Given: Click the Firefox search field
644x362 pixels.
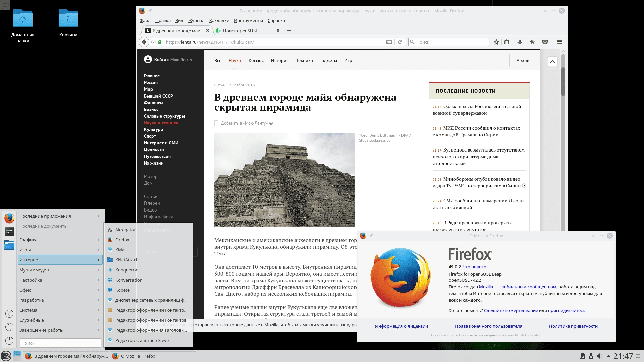Looking at the screenshot, I should [448, 42].
